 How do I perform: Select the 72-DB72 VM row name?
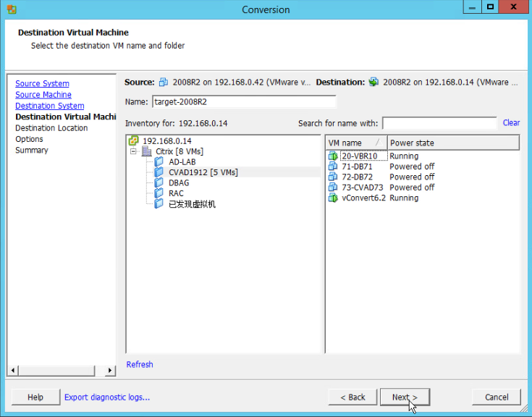pos(357,177)
